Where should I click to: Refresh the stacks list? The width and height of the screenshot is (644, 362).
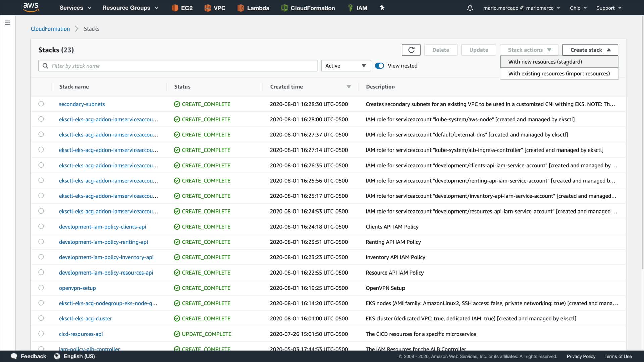(x=411, y=50)
